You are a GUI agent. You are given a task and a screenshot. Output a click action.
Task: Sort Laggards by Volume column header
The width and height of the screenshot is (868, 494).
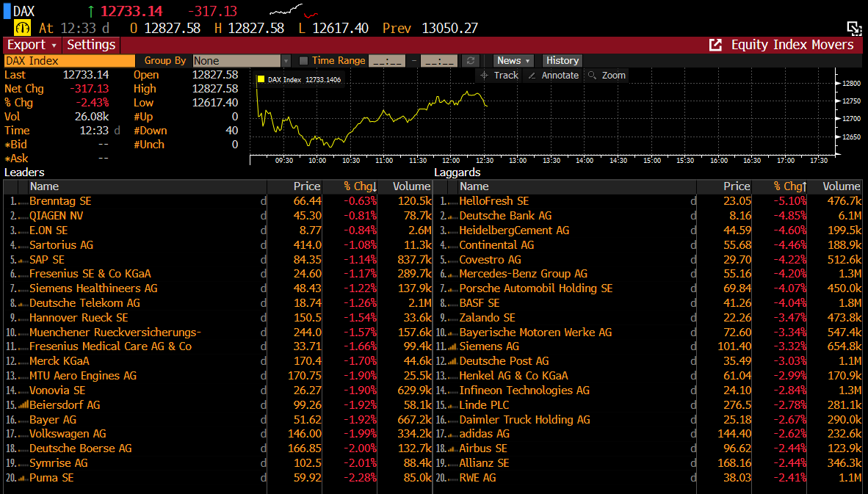click(x=840, y=186)
